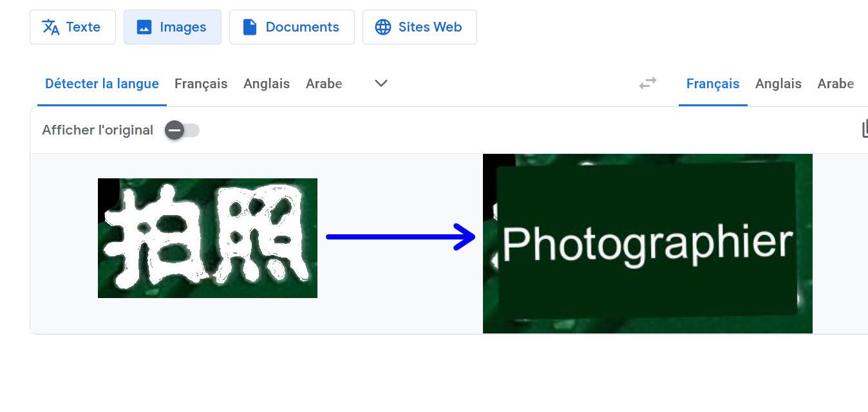The width and height of the screenshot is (868, 412).
Task: Set target language to Français
Action: [713, 84]
